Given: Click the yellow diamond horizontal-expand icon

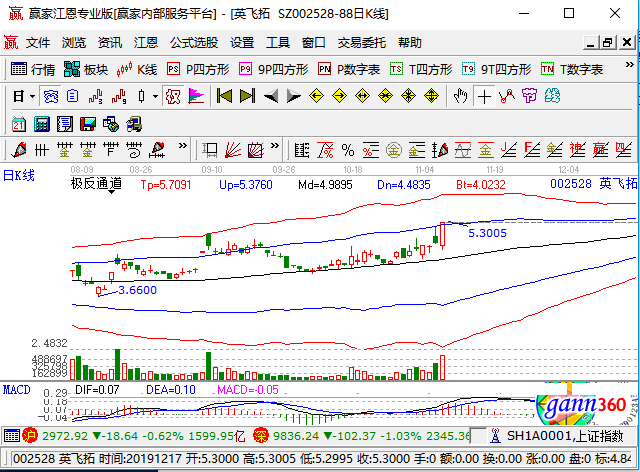Looking at the screenshot, I should pos(362,96).
